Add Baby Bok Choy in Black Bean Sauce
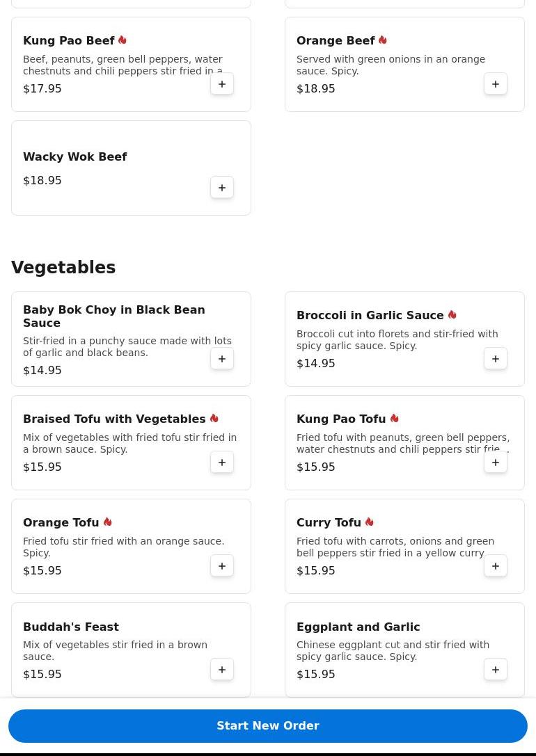 [222, 359]
